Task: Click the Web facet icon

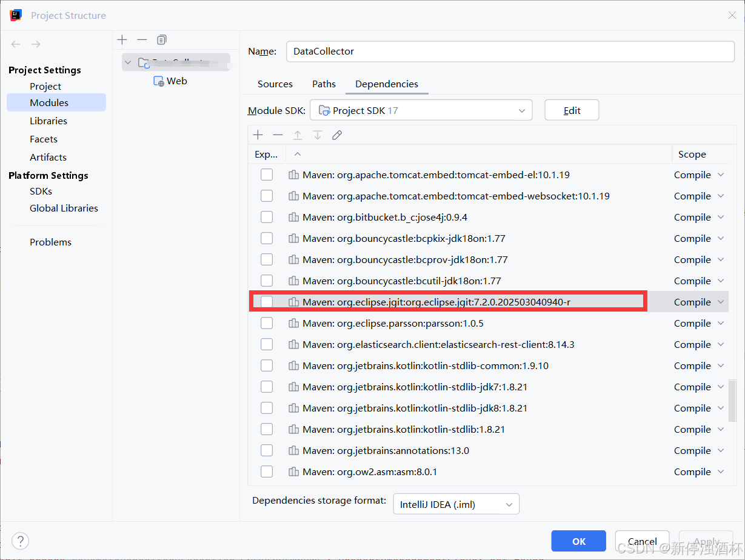Action: coord(158,81)
